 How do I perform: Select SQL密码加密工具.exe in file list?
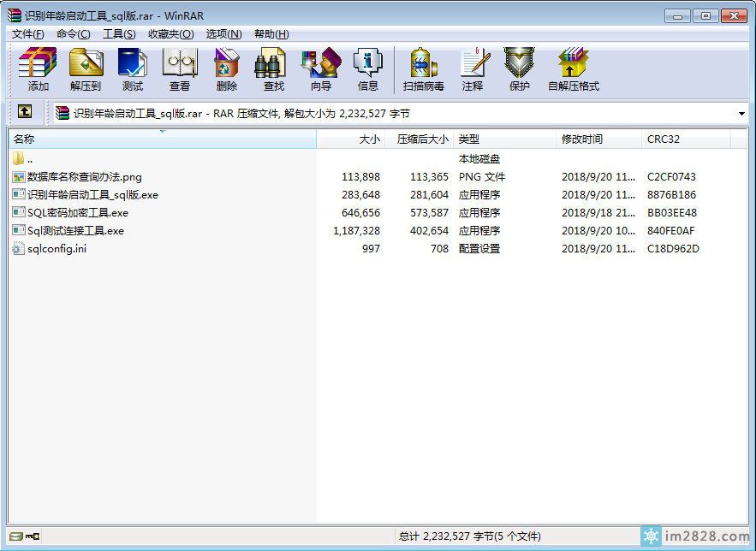[x=77, y=213]
